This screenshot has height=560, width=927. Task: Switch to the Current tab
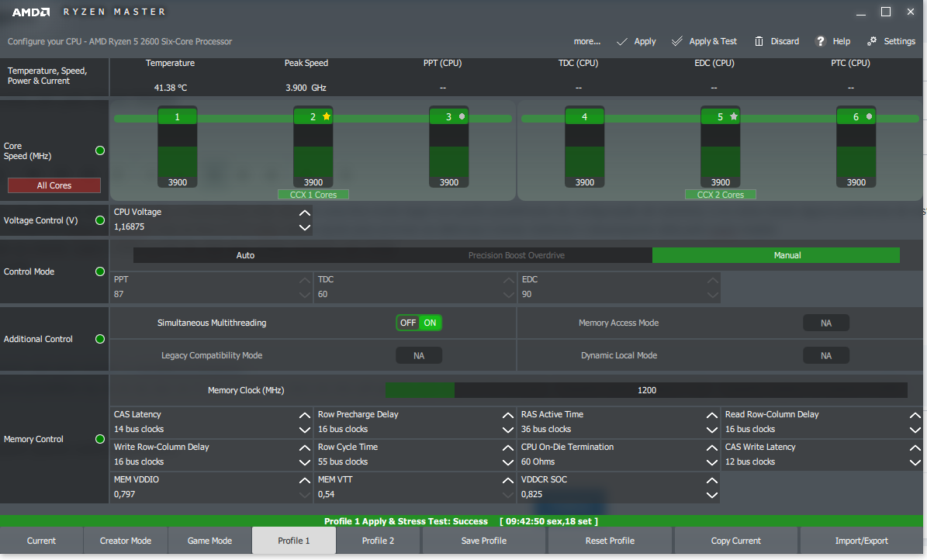(41, 541)
